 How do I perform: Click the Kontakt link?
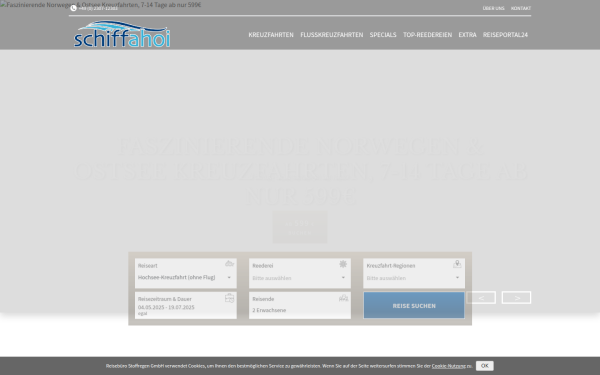(x=521, y=8)
